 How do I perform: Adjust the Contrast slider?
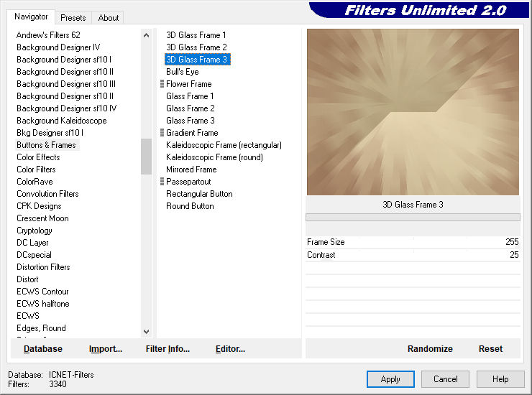(413, 255)
